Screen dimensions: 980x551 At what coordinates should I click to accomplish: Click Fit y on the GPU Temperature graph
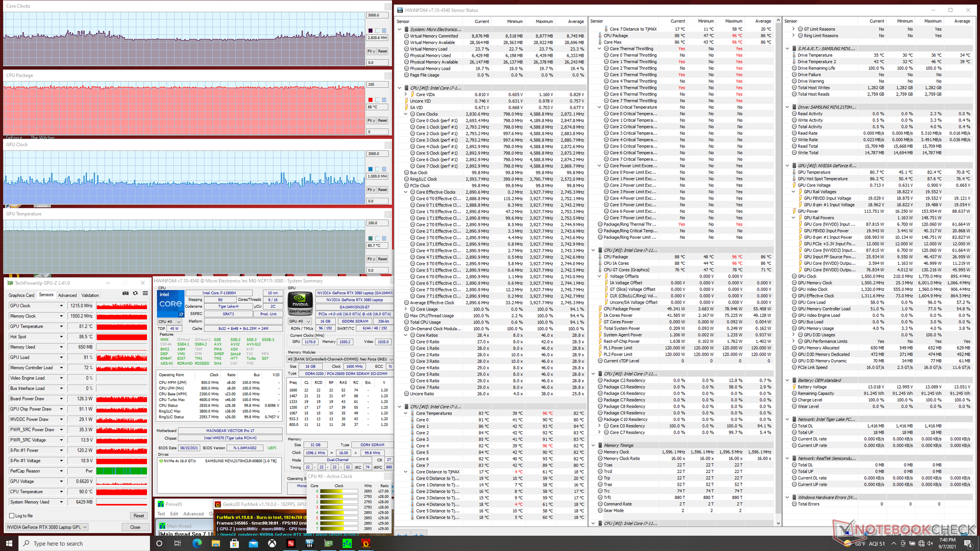371,259
